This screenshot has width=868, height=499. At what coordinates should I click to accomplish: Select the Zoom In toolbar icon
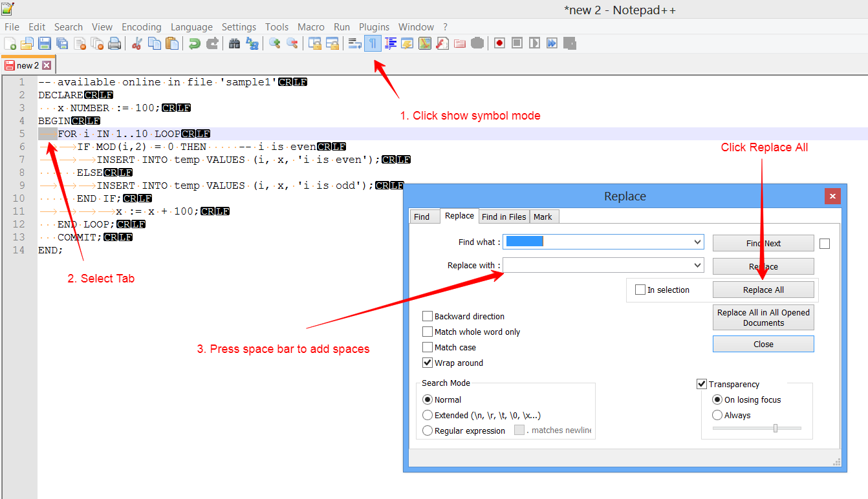click(x=274, y=43)
